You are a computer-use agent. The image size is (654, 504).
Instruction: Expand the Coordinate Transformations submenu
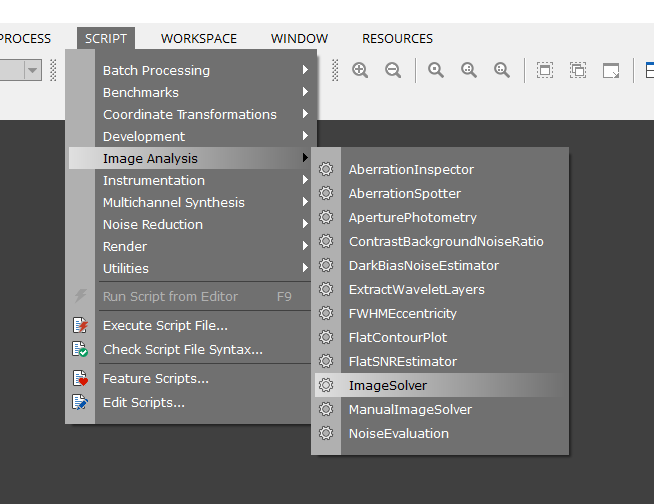(190, 115)
